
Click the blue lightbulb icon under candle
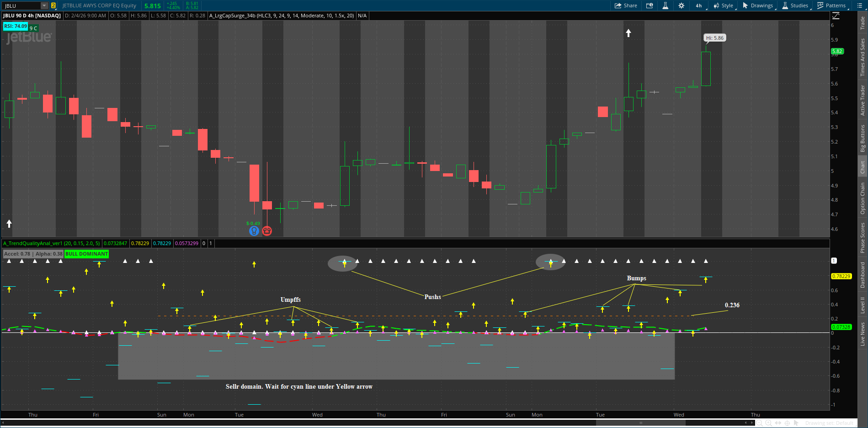[254, 231]
